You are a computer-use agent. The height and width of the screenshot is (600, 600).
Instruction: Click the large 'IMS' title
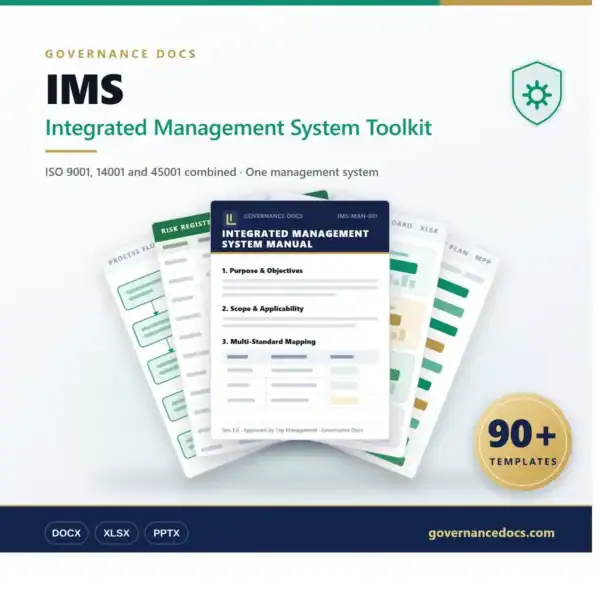85,89
